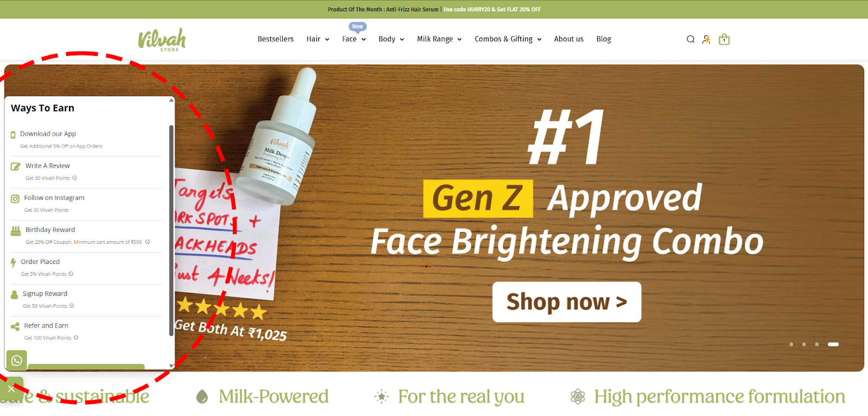Click the Vilvah Store logo
The width and height of the screenshot is (868, 416).
click(162, 40)
